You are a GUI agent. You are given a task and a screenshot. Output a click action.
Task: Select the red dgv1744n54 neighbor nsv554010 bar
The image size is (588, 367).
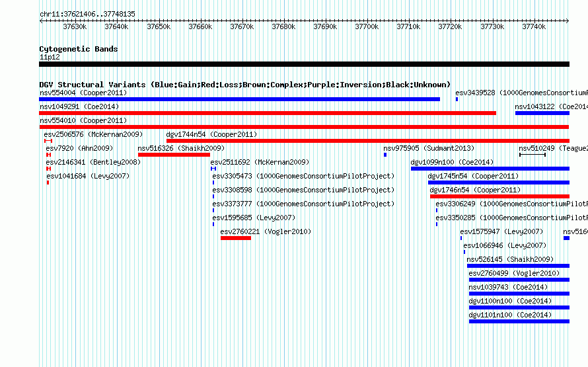[304, 127]
